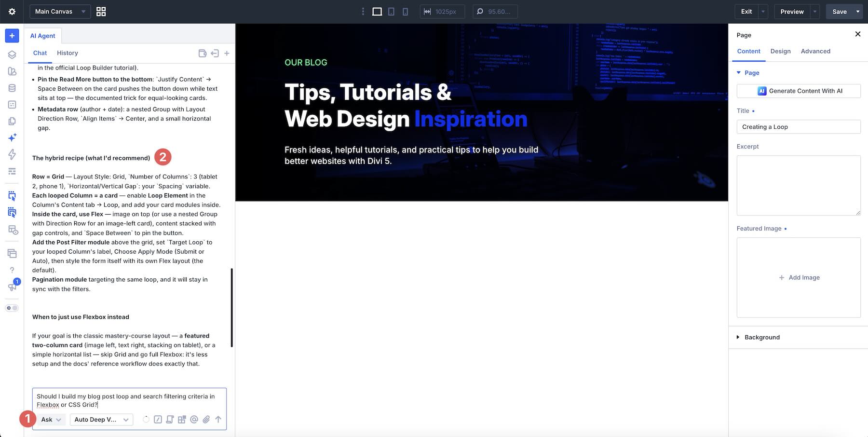Send the chat message with arrow icon
Image resolution: width=868 pixels, height=437 pixels.
pos(218,420)
